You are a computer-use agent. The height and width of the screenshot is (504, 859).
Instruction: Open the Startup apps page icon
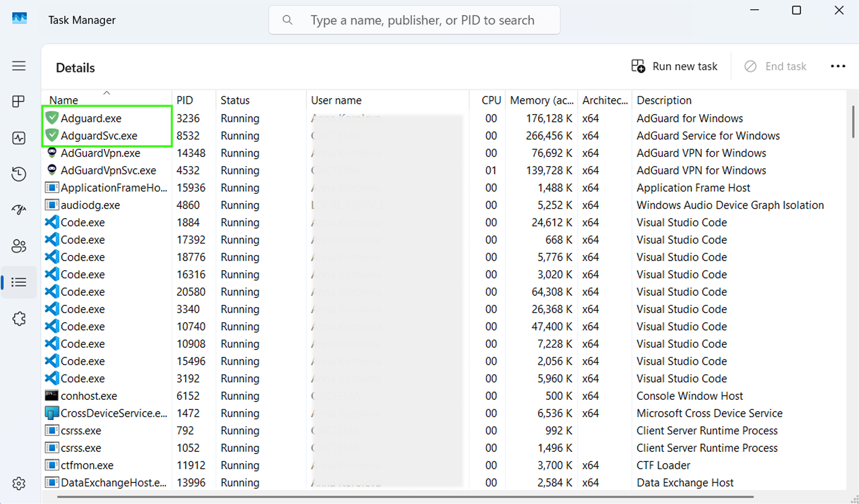[19, 210]
